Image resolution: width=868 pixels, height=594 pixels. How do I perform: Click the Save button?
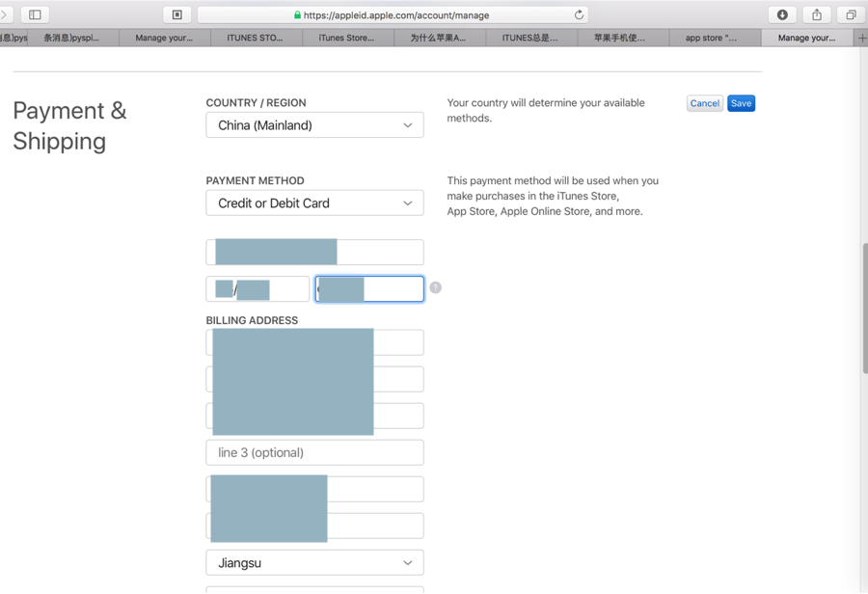click(741, 103)
